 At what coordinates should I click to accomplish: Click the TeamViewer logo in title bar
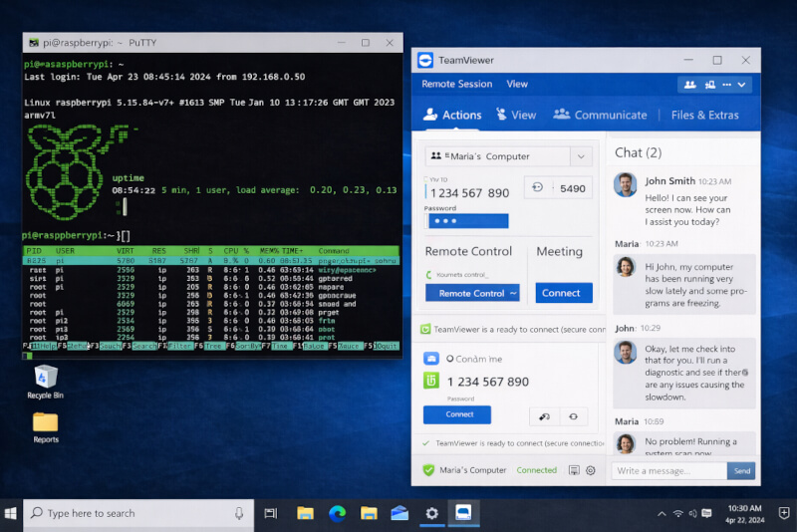pyautogui.click(x=425, y=60)
